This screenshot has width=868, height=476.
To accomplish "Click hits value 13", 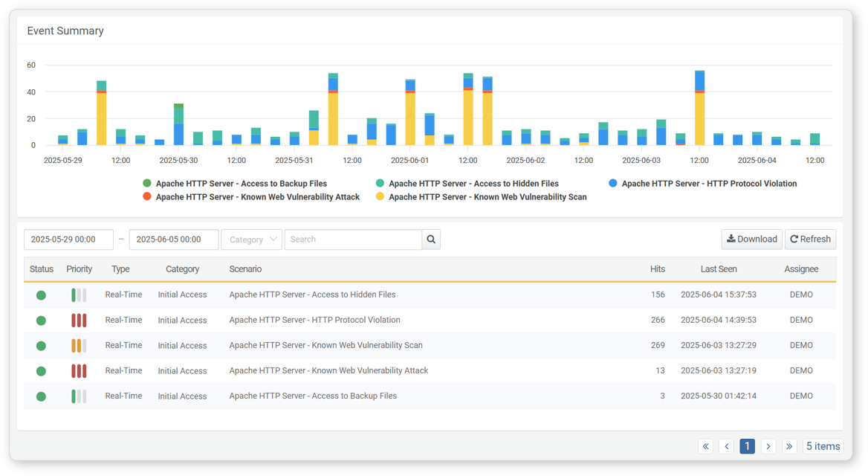I will click(x=660, y=370).
